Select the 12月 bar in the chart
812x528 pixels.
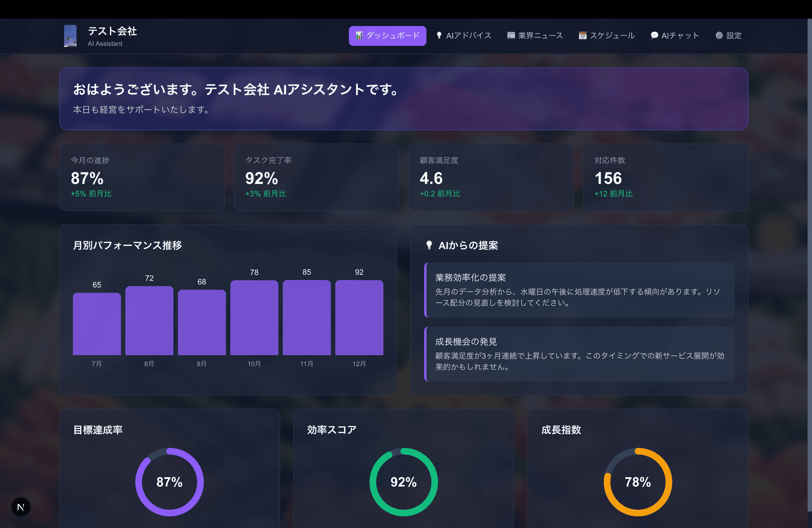coord(359,317)
